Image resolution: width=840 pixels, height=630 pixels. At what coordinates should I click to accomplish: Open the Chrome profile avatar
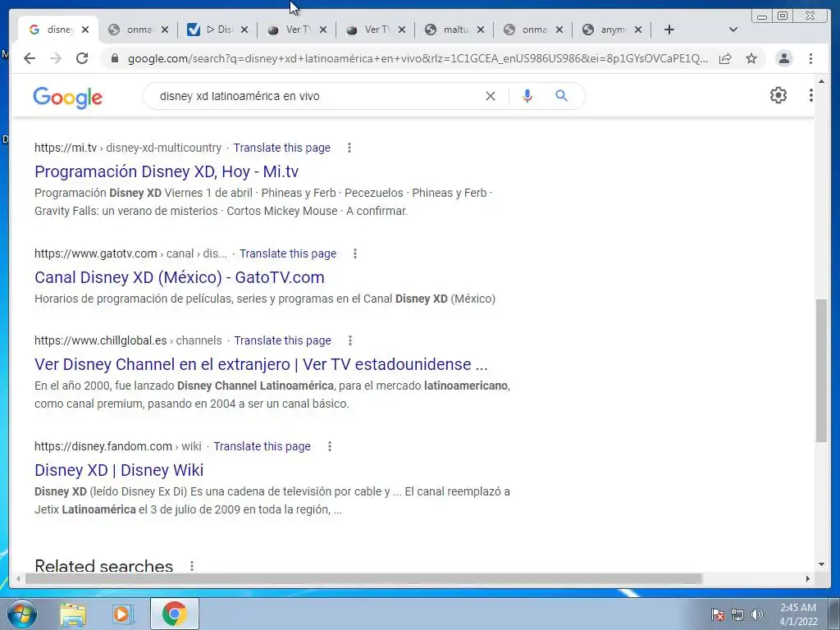pos(784,58)
